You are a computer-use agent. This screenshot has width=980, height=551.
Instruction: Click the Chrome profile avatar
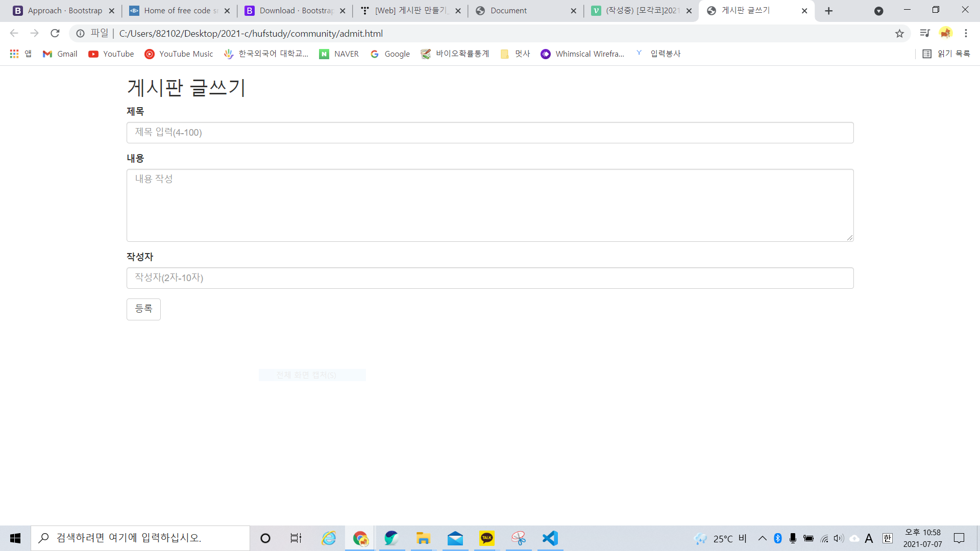[x=945, y=33]
